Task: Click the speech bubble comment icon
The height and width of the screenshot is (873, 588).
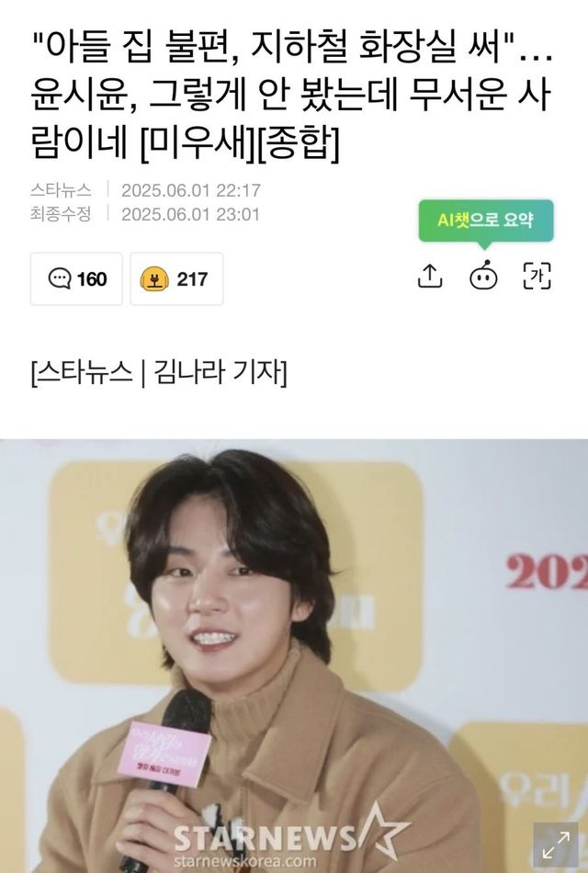Action: (60, 278)
